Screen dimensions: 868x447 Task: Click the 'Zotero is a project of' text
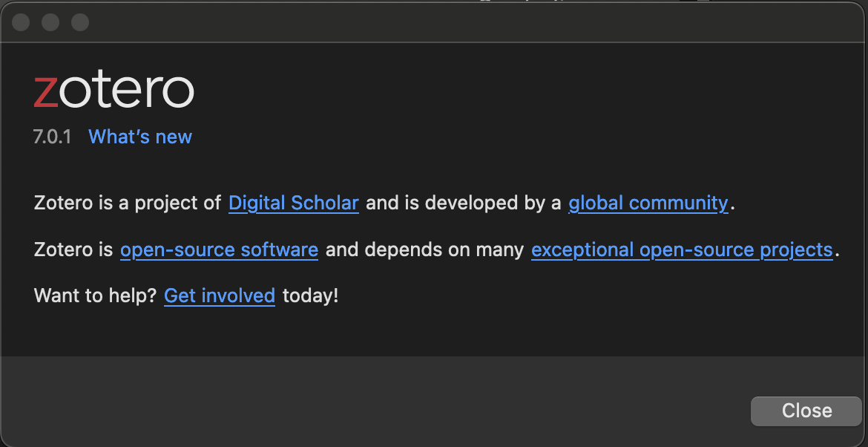coord(128,203)
